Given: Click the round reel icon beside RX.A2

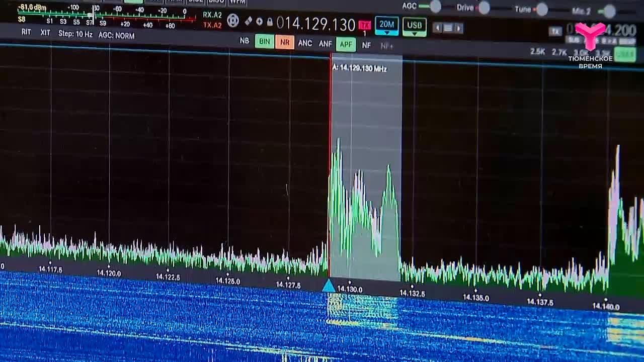Looking at the screenshot, I should (x=232, y=20).
